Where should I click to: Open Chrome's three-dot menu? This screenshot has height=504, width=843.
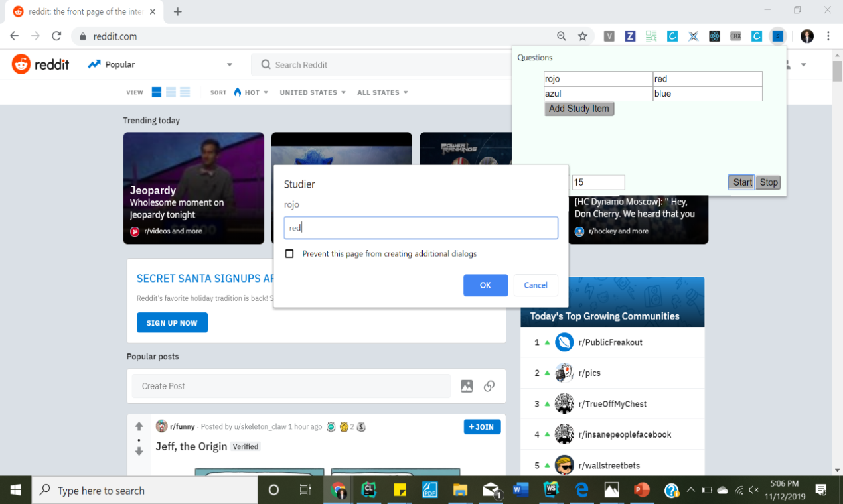828,36
